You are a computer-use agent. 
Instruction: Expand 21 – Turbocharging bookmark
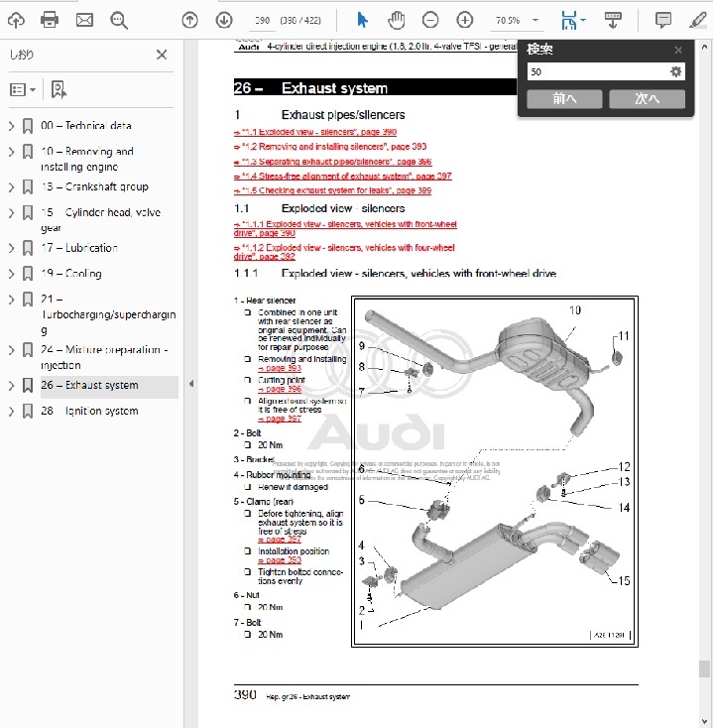(12, 300)
